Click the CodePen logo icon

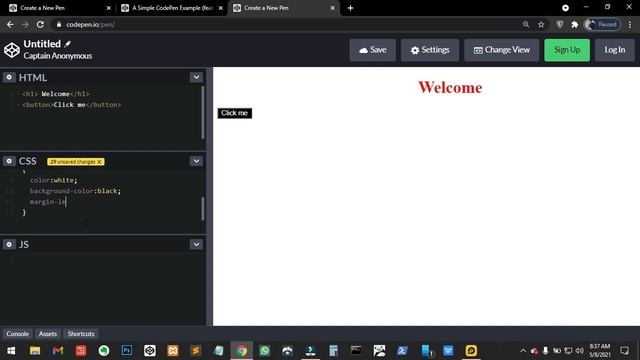point(12,50)
